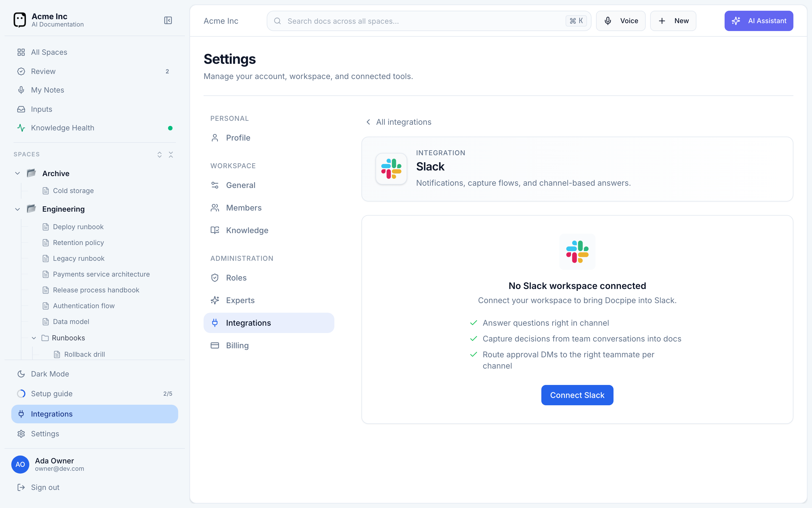
Task: Collapse the Runbooks folder chevron
Action: pyautogui.click(x=34, y=338)
